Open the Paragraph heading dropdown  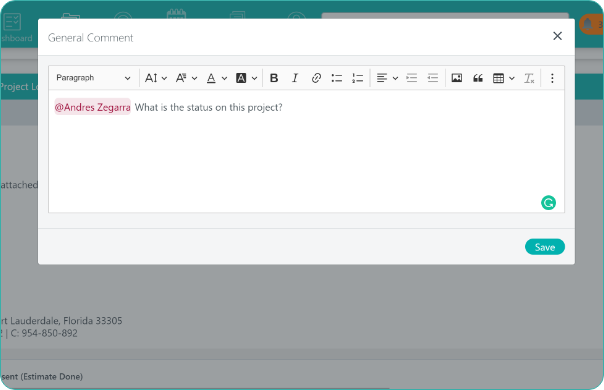pos(93,78)
